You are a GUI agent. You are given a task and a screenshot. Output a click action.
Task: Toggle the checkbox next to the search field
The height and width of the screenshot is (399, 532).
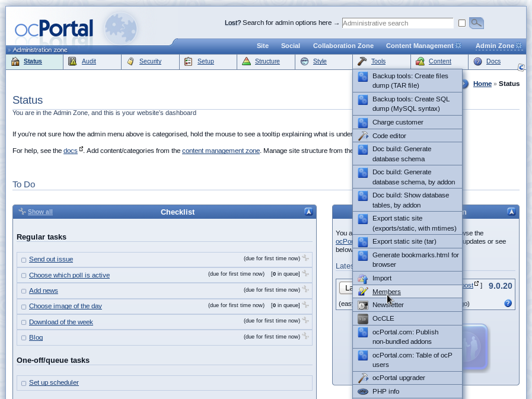tap(462, 23)
